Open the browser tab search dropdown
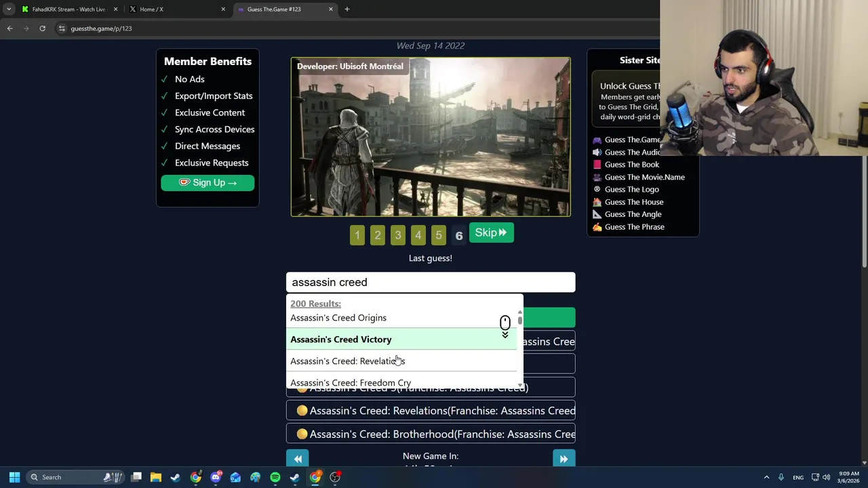868x488 pixels. 8,9
